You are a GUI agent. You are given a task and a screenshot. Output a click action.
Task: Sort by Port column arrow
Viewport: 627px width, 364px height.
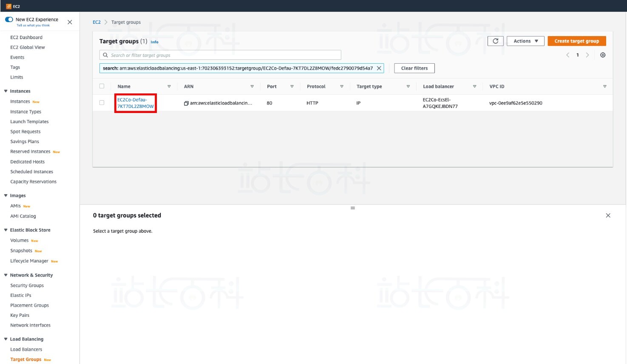tap(292, 87)
